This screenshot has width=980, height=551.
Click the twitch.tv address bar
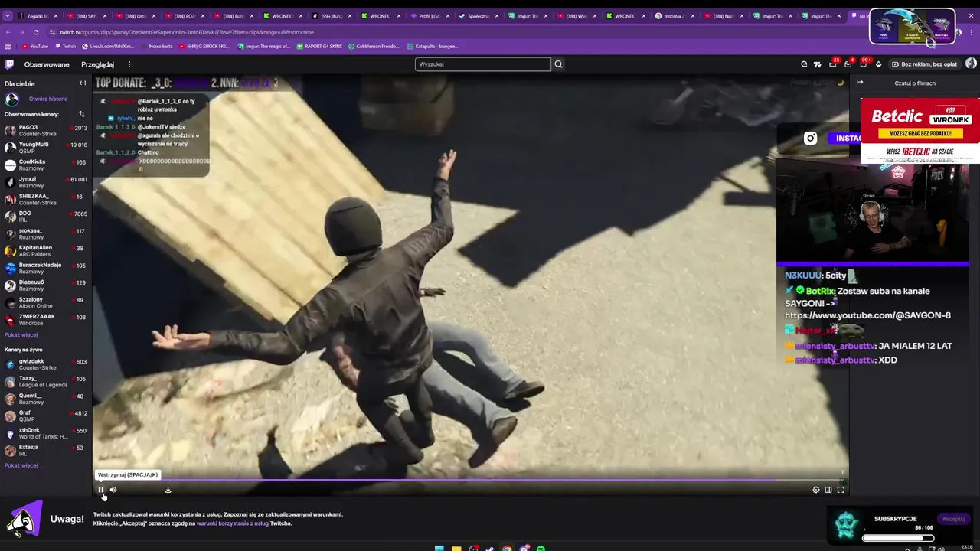click(452, 32)
